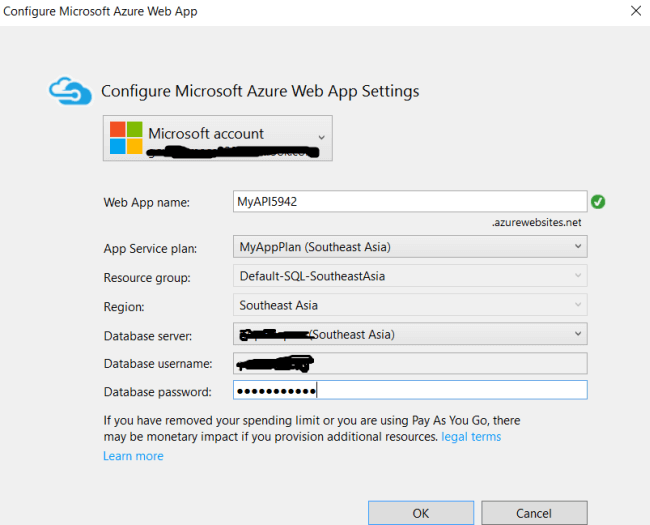Click the Azure cloud icon

point(70,92)
